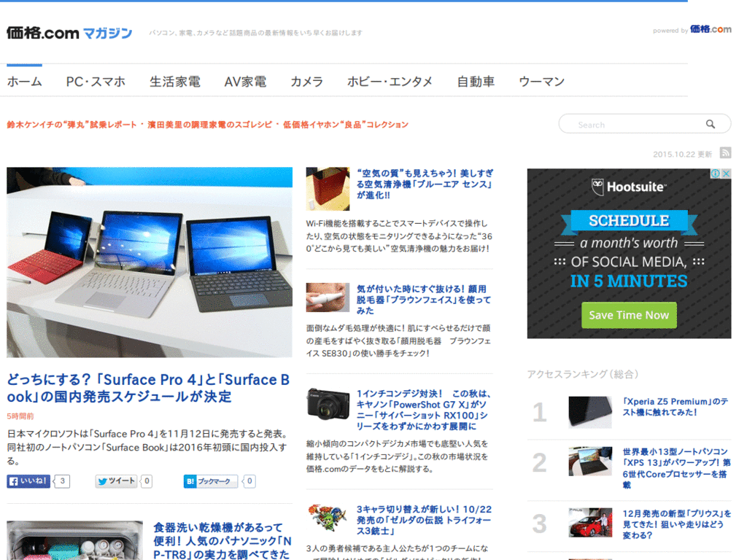
Task: Open the RSS feed icon
Action: pos(726,153)
